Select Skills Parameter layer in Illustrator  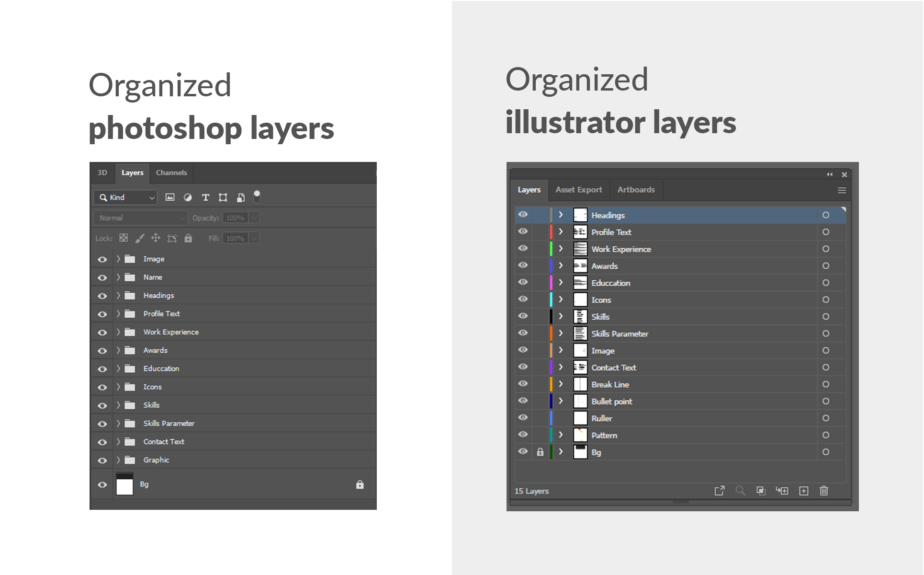681,333
